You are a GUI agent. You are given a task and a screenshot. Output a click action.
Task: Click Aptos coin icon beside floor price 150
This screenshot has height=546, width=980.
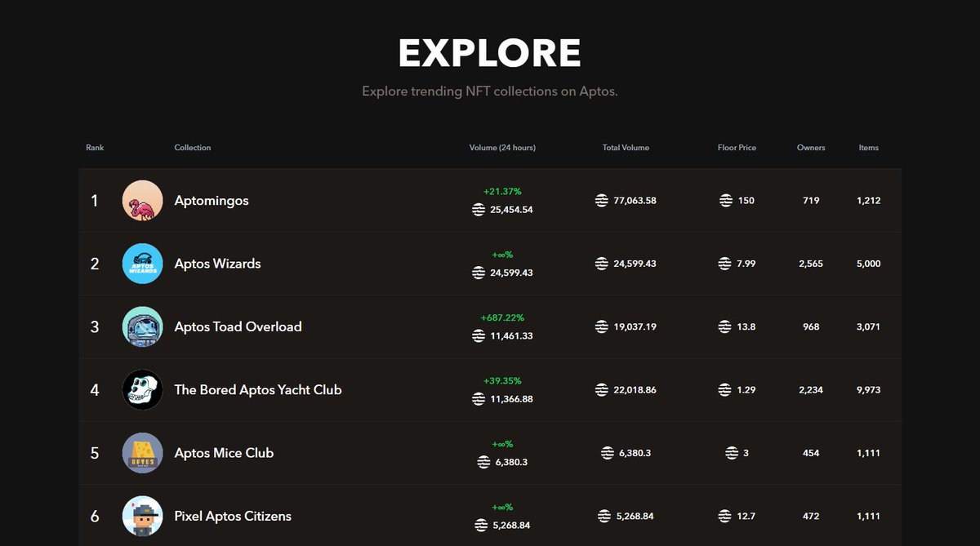click(x=725, y=200)
